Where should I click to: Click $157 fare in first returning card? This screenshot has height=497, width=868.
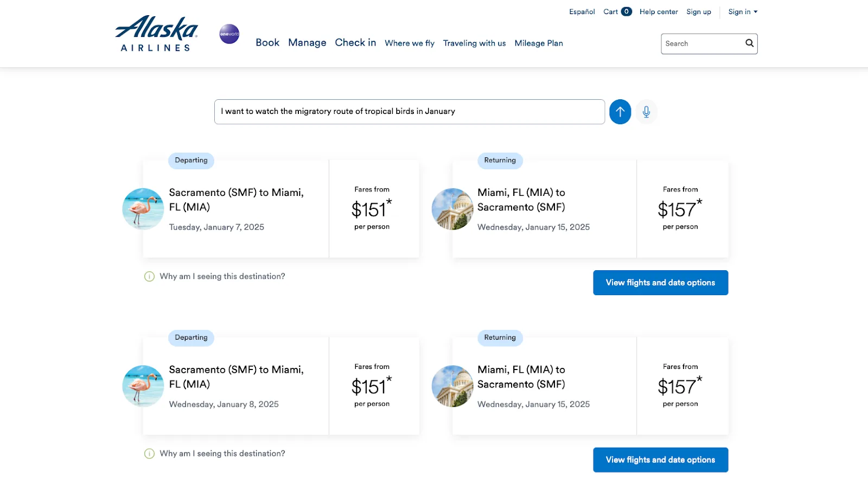[x=680, y=209]
